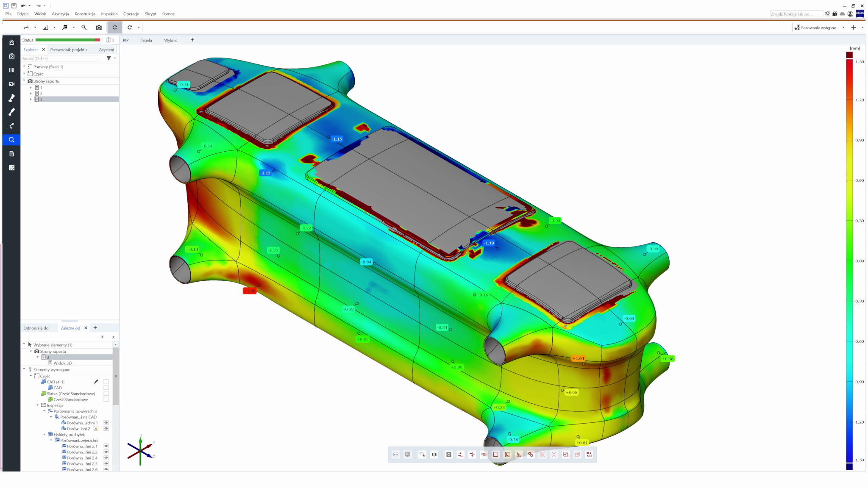The width and height of the screenshot is (868, 488).
Task: Toggle the checkbox next to CAD (4_1)
Action: 106,382
